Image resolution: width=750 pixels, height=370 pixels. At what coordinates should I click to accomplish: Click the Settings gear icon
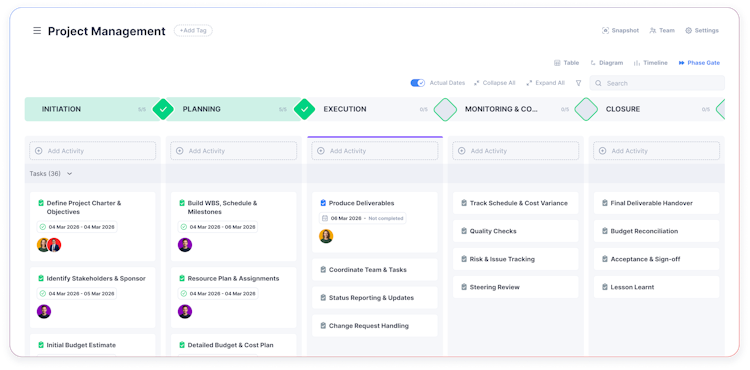coord(688,31)
